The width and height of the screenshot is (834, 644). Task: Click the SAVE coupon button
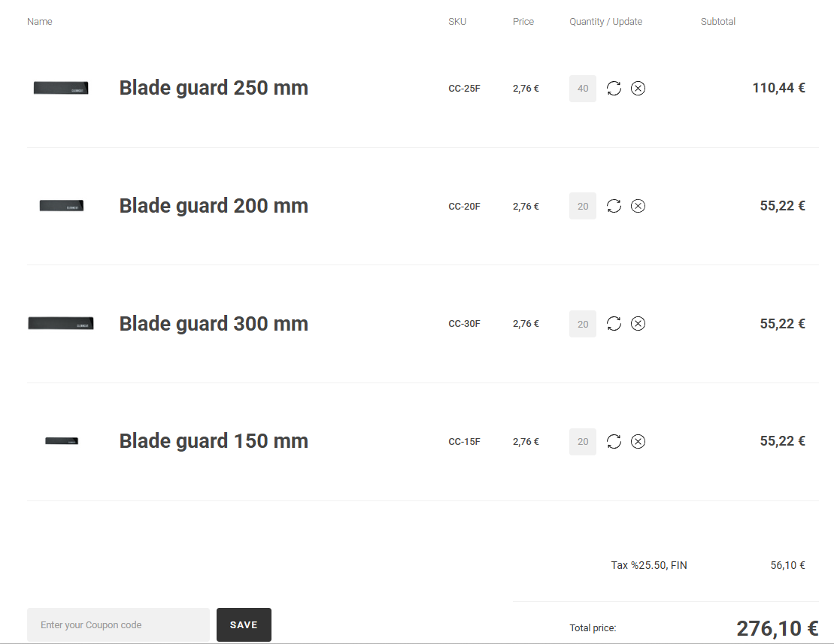tap(244, 624)
